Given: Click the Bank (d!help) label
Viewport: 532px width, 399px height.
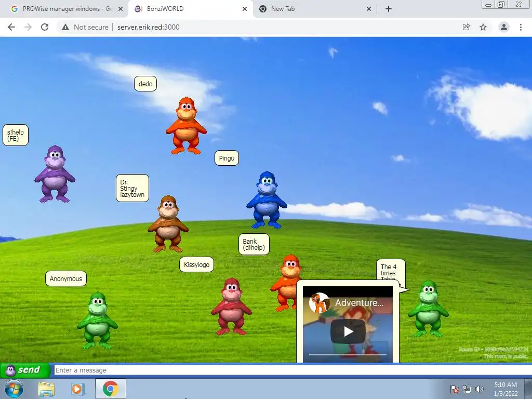Looking at the screenshot, I should click(254, 244).
